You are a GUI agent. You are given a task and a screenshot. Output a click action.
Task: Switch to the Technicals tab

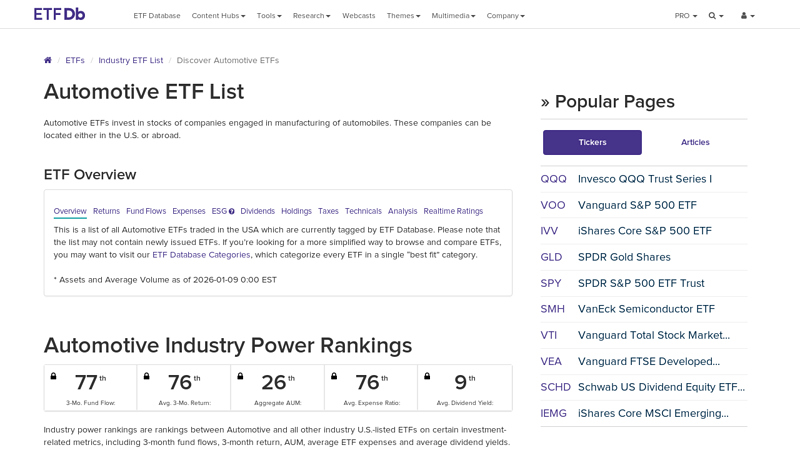coord(363,211)
